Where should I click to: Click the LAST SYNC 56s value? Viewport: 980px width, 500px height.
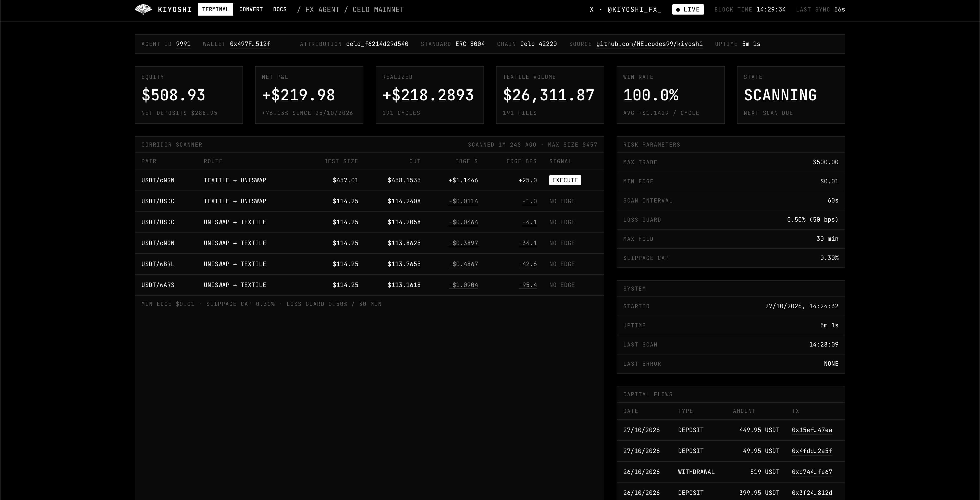point(840,9)
